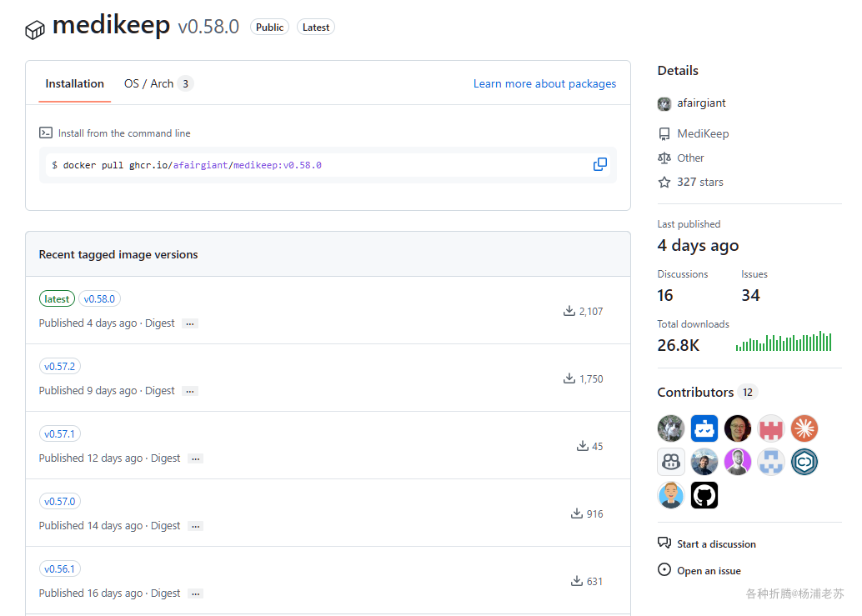Viewport: 862px width, 616px height.
Task: Click the Contributors count badge 12
Action: coord(748,393)
